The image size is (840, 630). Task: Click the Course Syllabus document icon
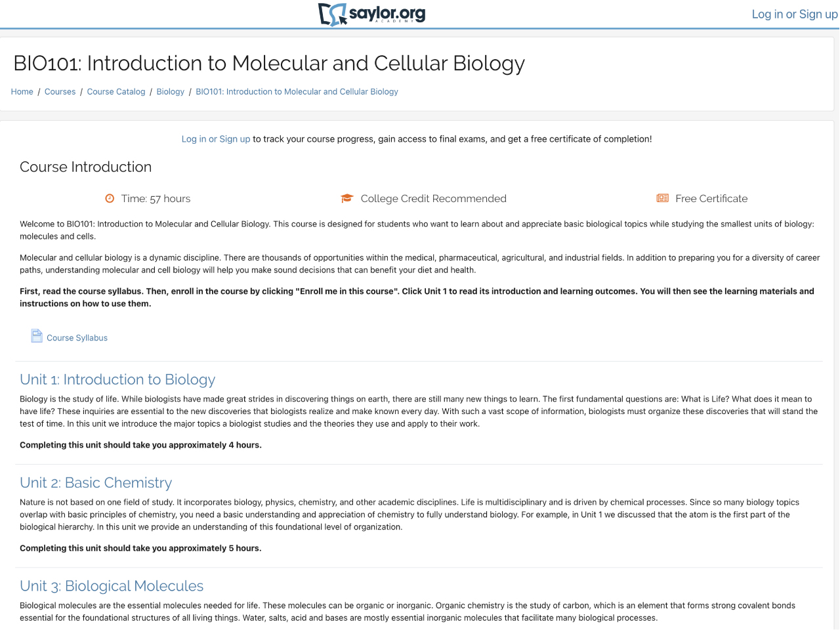tap(37, 336)
